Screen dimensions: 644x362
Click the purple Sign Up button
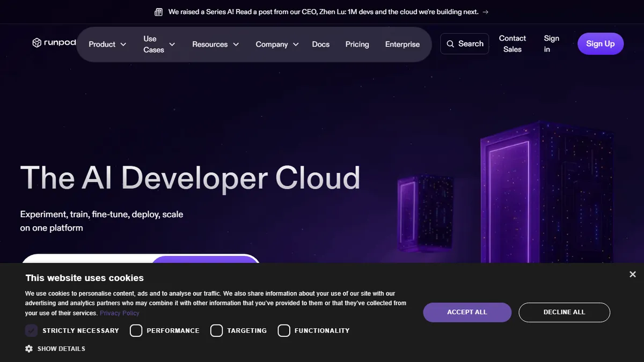(x=601, y=44)
